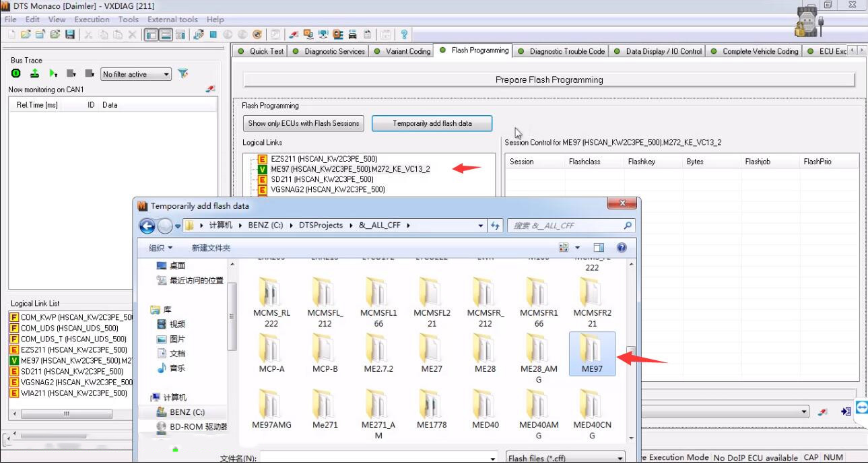The height and width of the screenshot is (464, 868).
Task: Click the Prepare Flash Programming button
Action: click(x=549, y=79)
